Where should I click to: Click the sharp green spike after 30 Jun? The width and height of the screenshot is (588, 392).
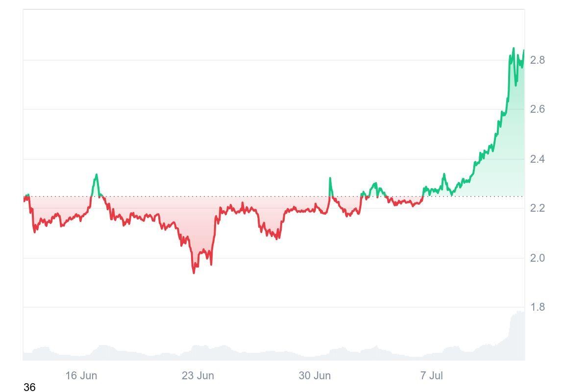[x=330, y=179]
